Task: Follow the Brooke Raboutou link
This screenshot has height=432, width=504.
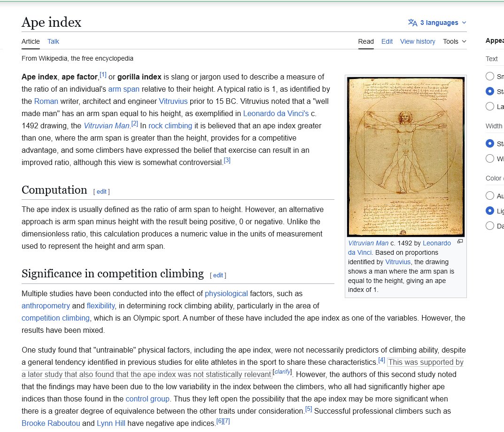Action: coord(50,423)
